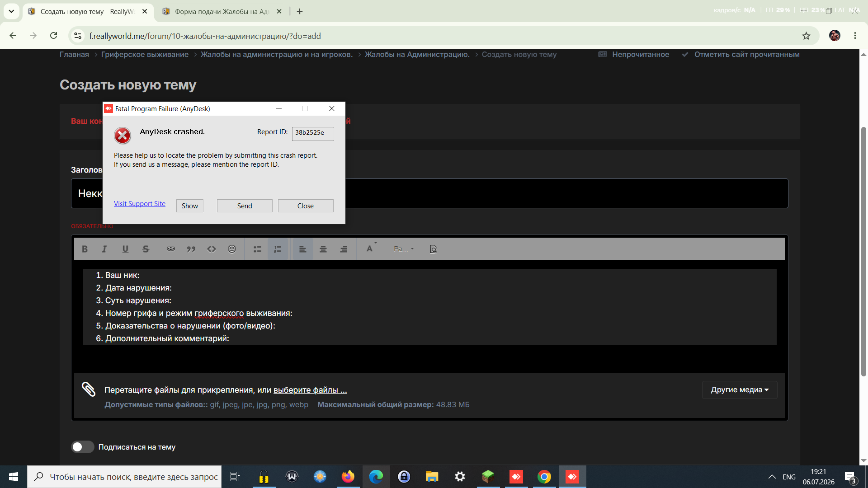
Task: Toggle numbered list in editor
Action: click(278, 249)
